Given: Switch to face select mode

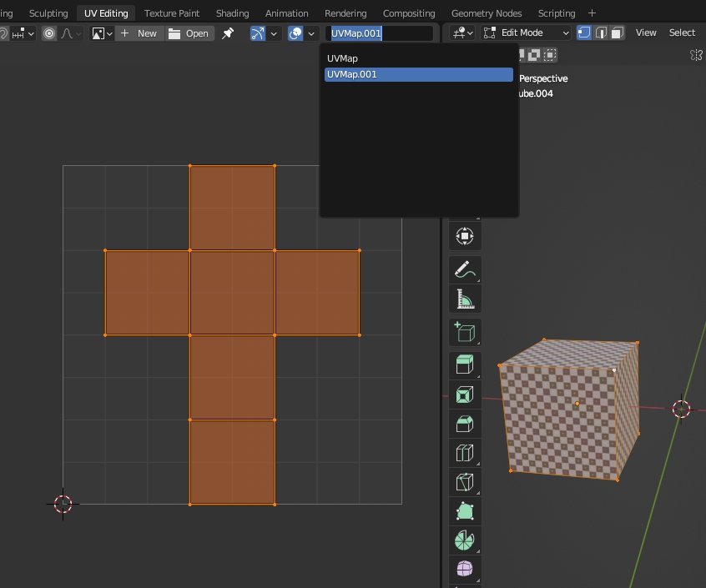Looking at the screenshot, I should (x=617, y=33).
